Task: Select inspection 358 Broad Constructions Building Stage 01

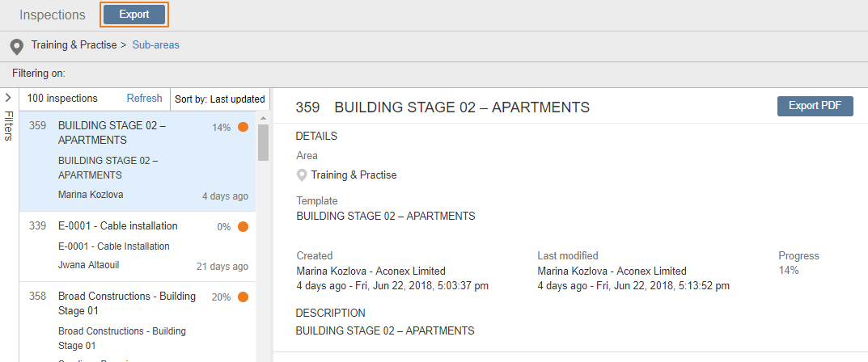Action: coord(138,322)
